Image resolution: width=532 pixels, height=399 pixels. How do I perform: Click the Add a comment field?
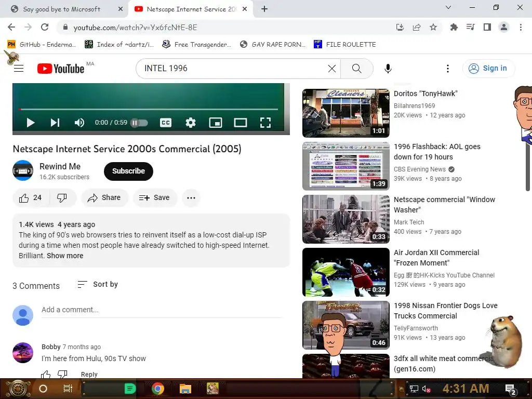tap(162, 310)
